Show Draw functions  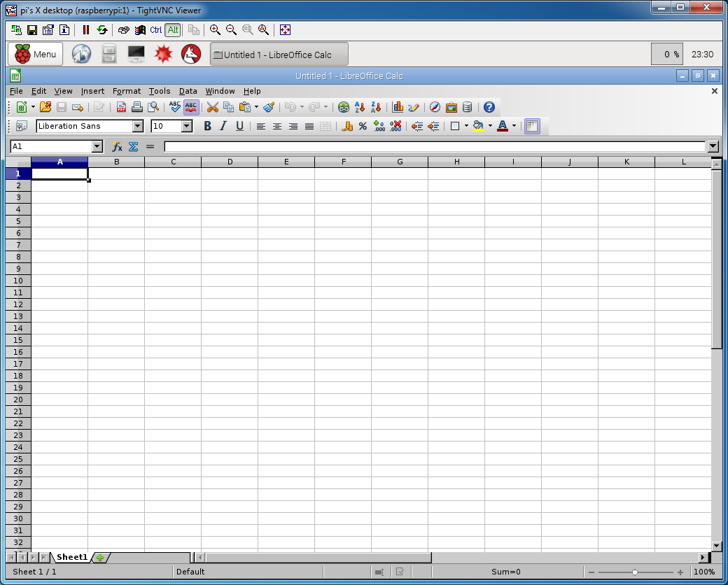tap(414, 107)
